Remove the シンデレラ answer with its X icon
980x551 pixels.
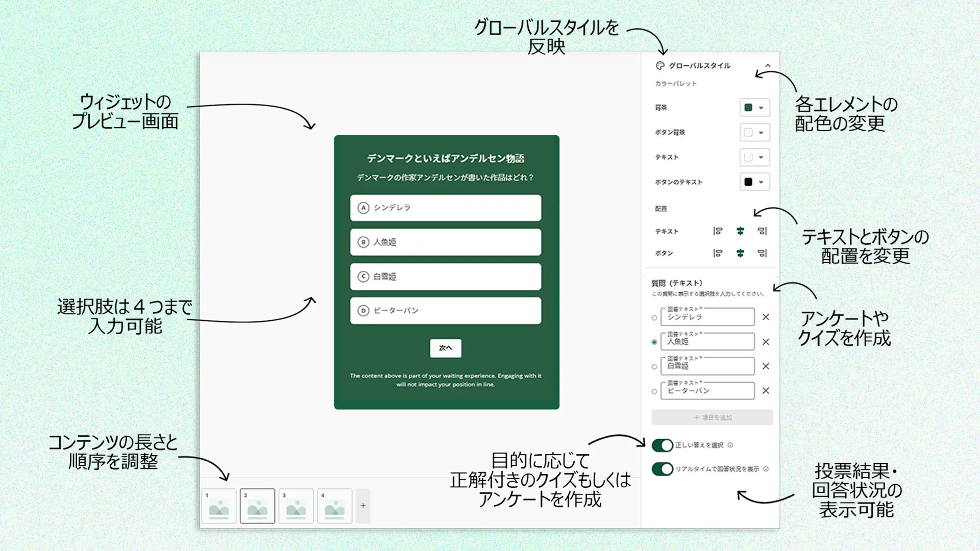[x=766, y=317]
